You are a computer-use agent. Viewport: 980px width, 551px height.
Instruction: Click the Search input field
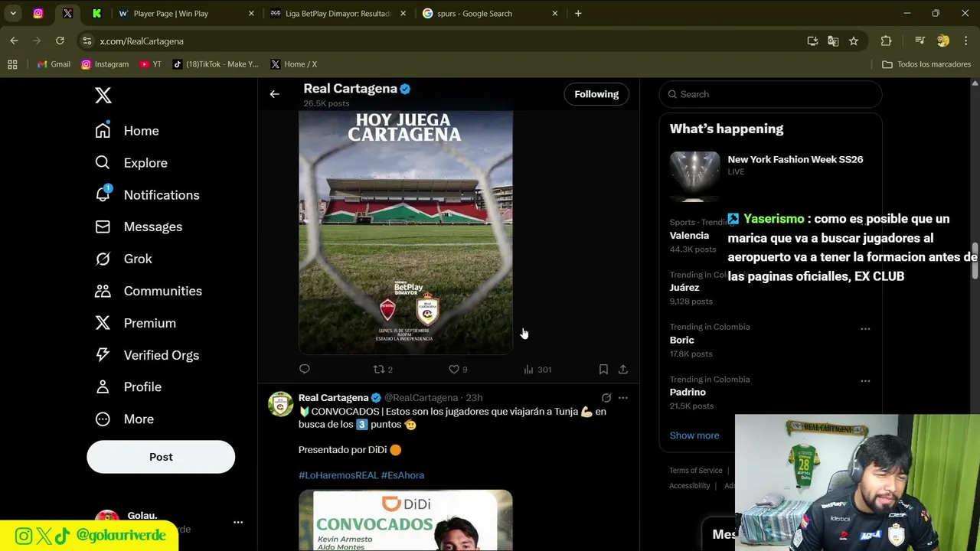tap(770, 94)
